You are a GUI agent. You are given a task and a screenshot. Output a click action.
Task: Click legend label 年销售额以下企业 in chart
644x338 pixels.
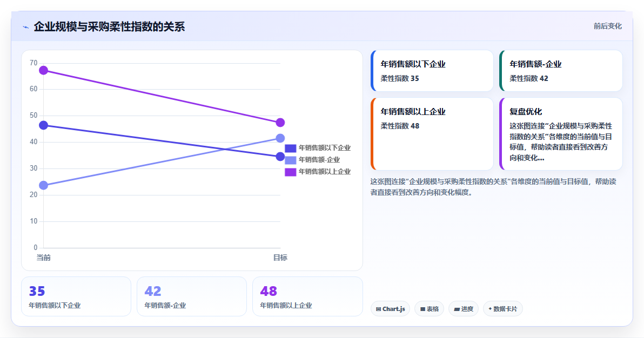[x=325, y=148]
